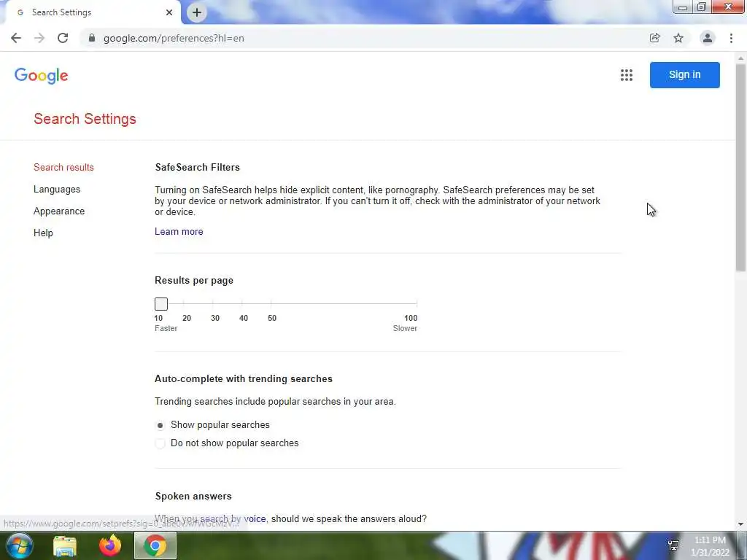The width and height of the screenshot is (747, 560).
Task: Click the 20 label under the slider
Action: [187, 318]
